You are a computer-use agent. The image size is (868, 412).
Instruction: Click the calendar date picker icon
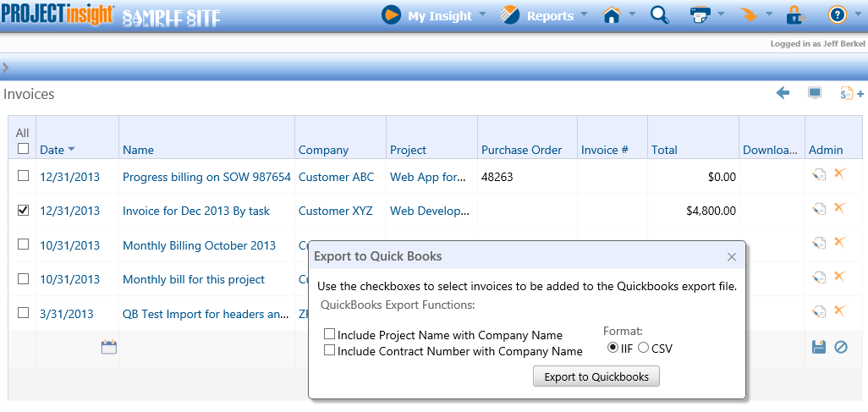[x=109, y=348]
